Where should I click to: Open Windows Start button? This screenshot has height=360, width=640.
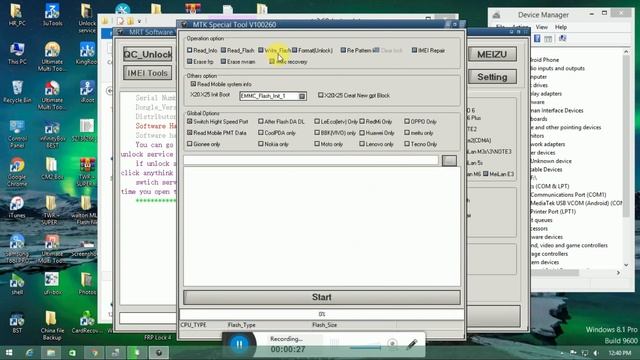(9, 353)
